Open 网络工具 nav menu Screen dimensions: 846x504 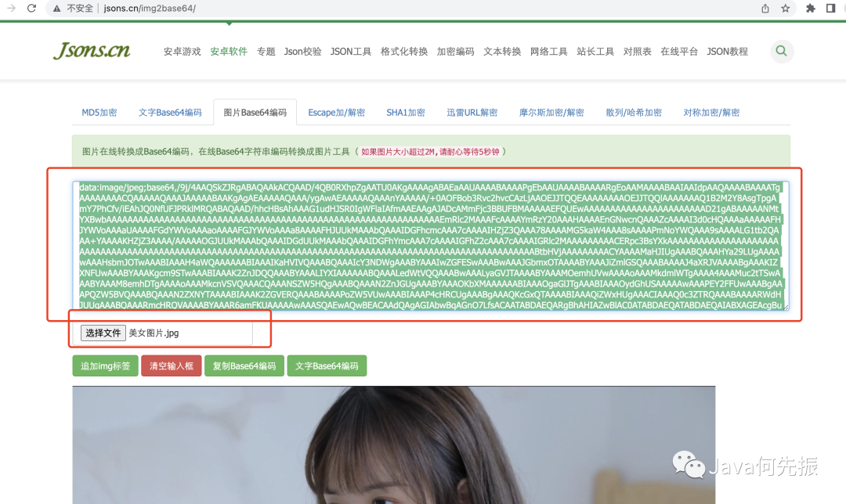click(x=548, y=52)
